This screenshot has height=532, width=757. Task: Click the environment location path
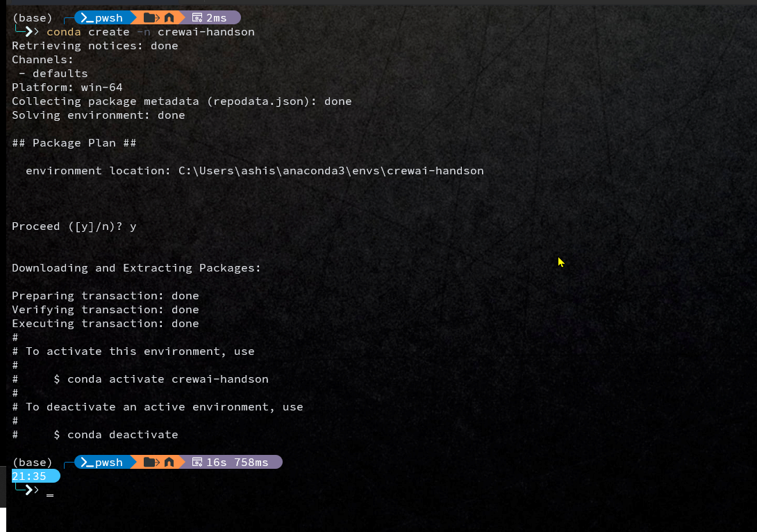click(331, 171)
